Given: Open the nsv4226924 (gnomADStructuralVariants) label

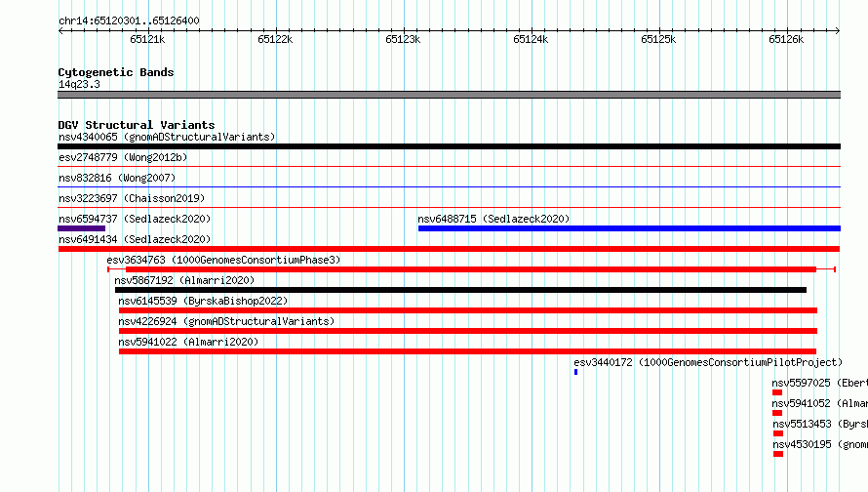Looking at the screenshot, I should (226, 321).
